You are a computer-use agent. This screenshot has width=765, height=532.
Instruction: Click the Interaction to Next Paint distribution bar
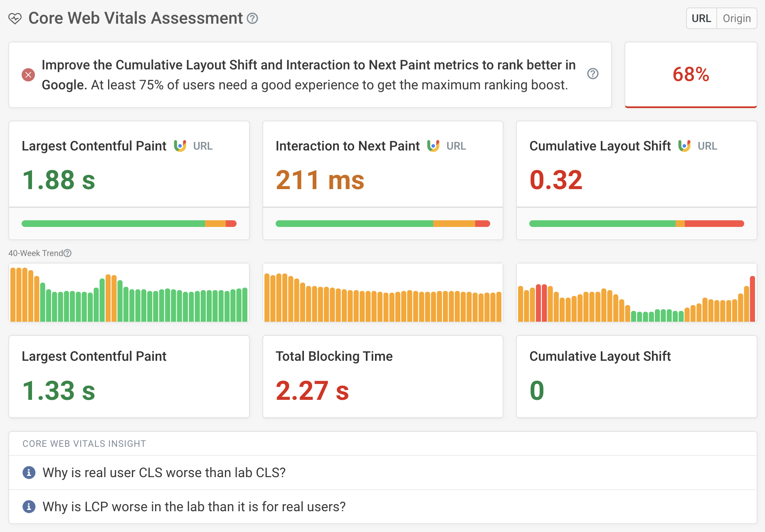pyautogui.click(x=382, y=224)
